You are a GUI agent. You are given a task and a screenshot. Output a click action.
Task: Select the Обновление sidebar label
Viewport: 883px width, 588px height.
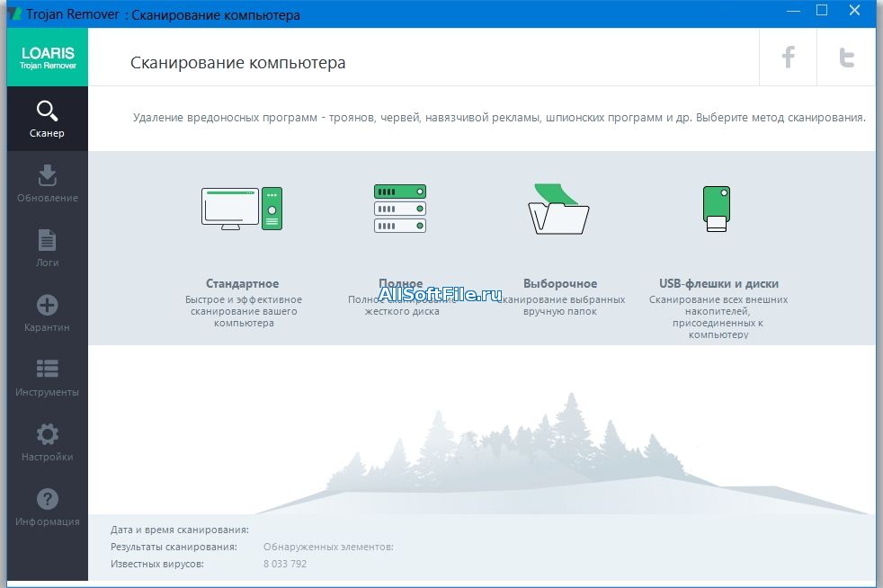48,198
